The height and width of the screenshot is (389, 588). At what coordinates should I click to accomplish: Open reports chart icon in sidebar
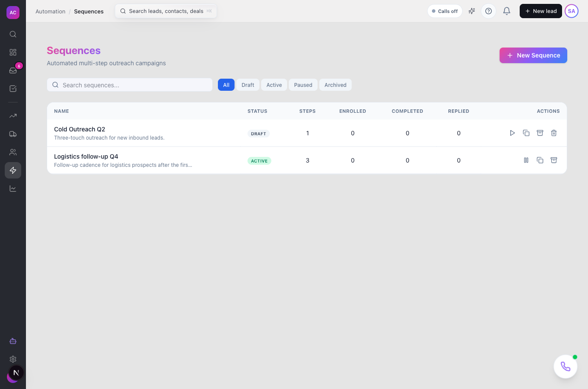tap(13, 188)
